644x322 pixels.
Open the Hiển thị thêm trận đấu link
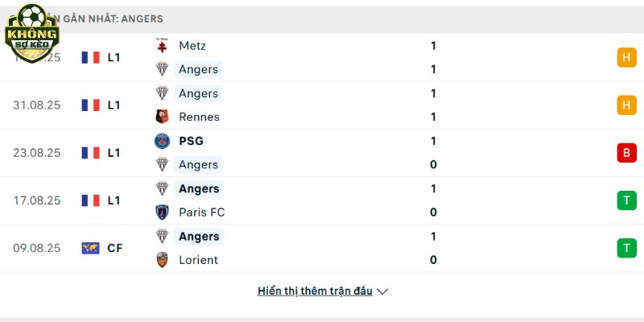315,291
